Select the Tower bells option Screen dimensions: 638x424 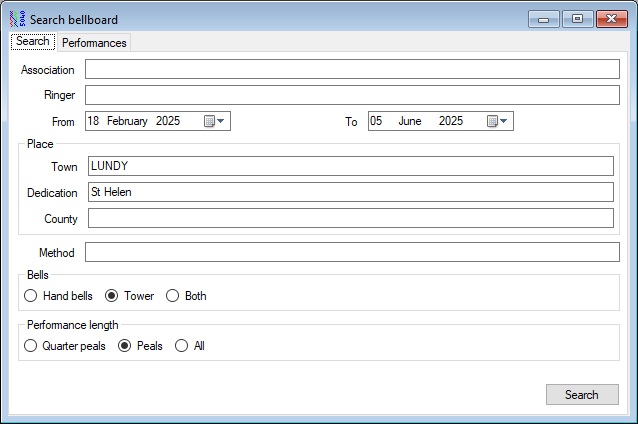[x=112, y=296]
